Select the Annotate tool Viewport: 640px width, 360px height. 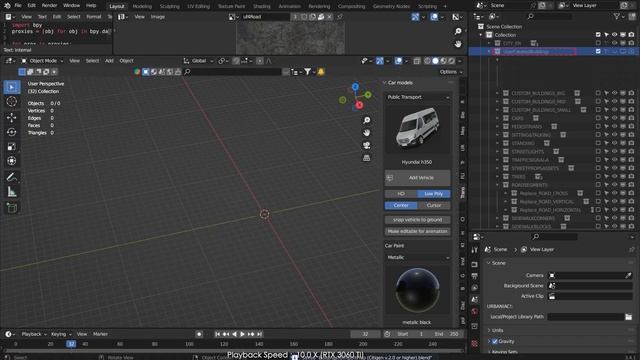pyautogui.click(x=11, y=177)
